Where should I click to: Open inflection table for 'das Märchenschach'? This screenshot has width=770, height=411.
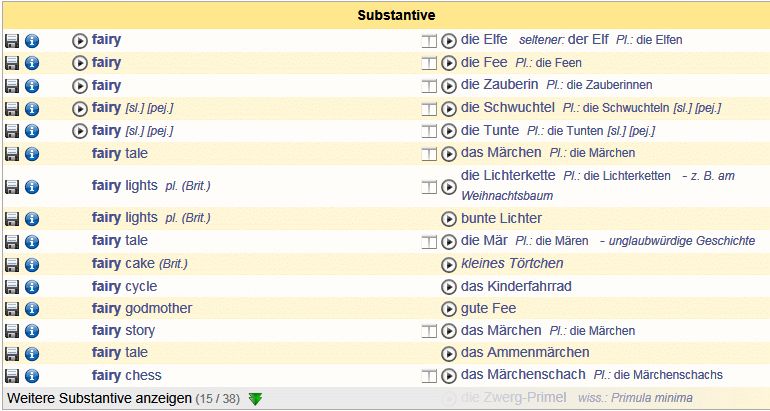pos(430,377)
